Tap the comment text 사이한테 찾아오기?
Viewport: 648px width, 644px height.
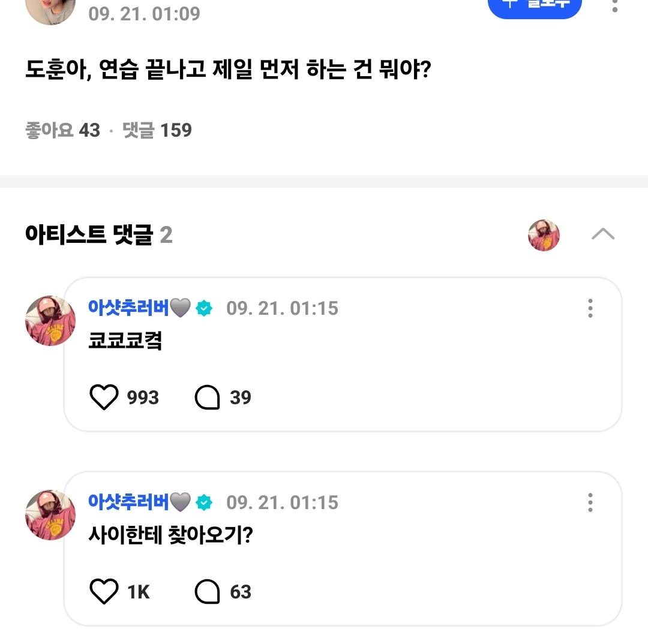point(170,535)
